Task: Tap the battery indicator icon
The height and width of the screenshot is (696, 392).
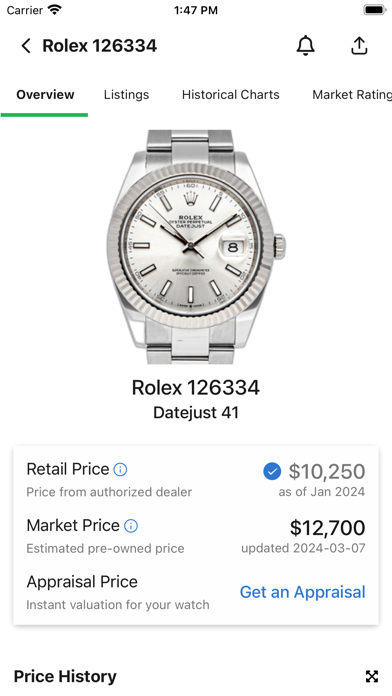Action: 375,10
